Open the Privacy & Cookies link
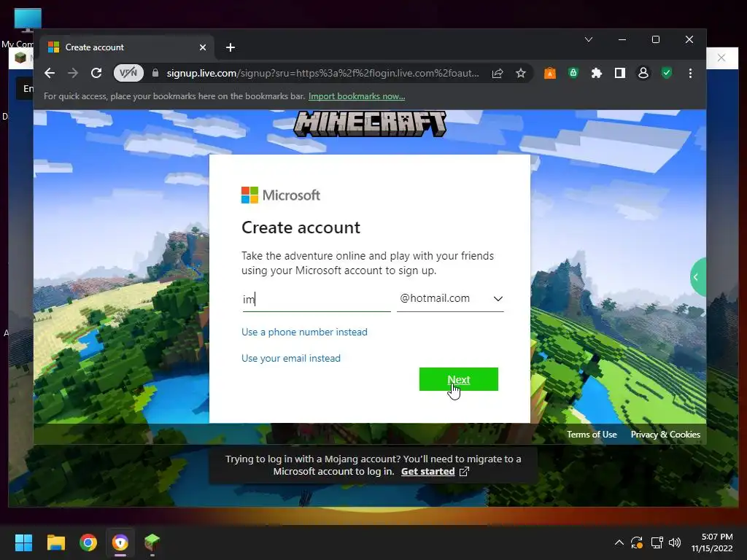This screenshot has height=560, width=747. [x=665, y=435]
